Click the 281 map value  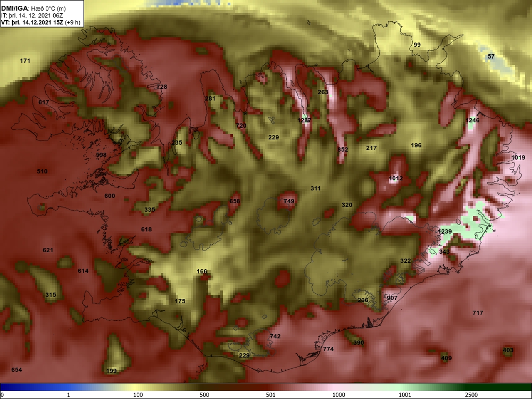[210, 98]
